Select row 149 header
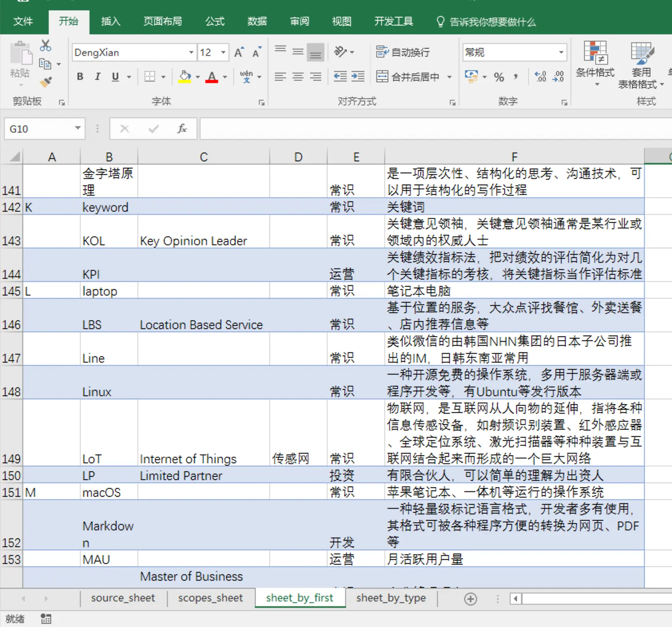Image resolution: width=672 pixels, height=627 pixels. [11, 433]
